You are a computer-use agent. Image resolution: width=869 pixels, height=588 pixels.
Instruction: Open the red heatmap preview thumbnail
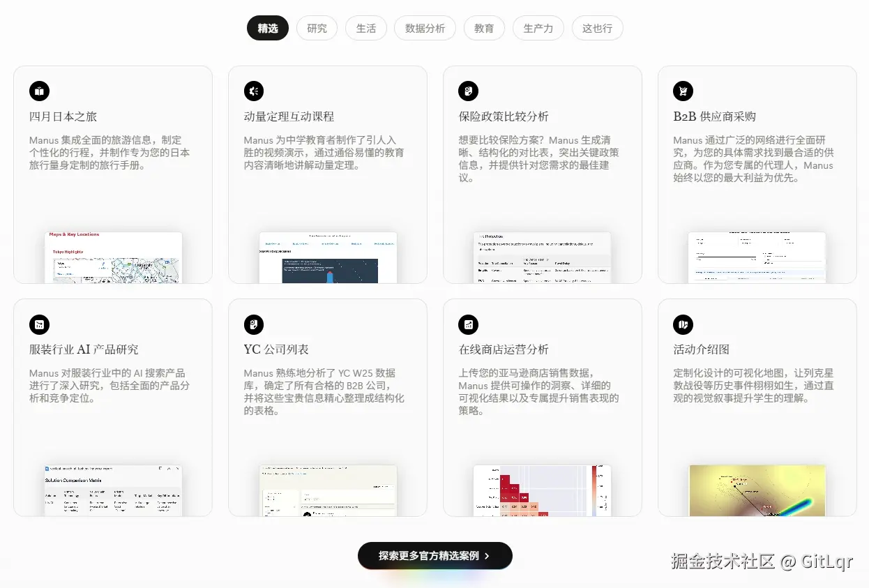pos(543,490)
